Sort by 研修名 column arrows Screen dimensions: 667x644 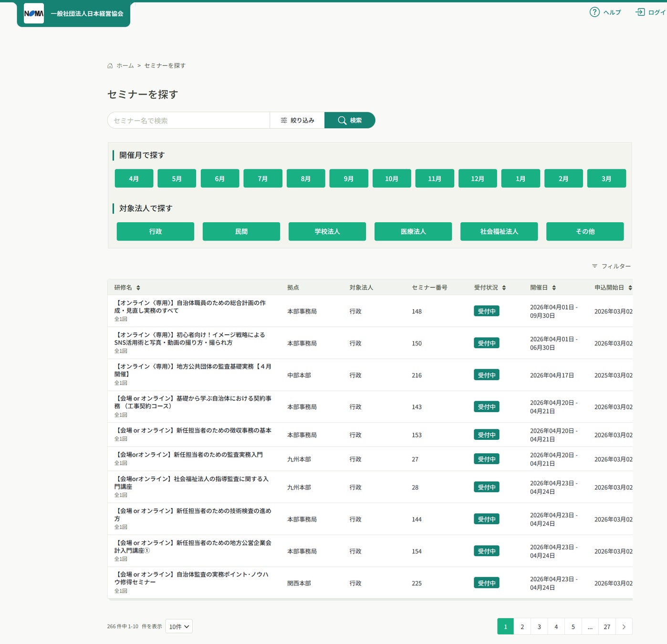(138, 288)
